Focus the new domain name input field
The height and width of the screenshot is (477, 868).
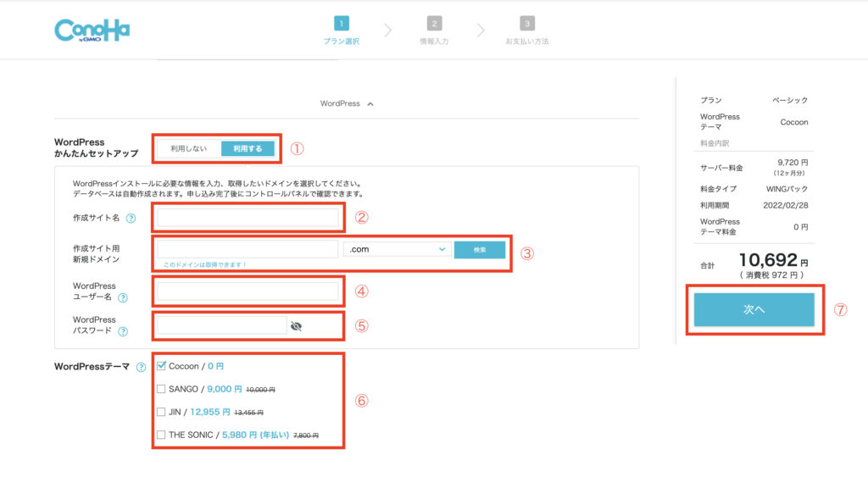[x=248, y=249]
